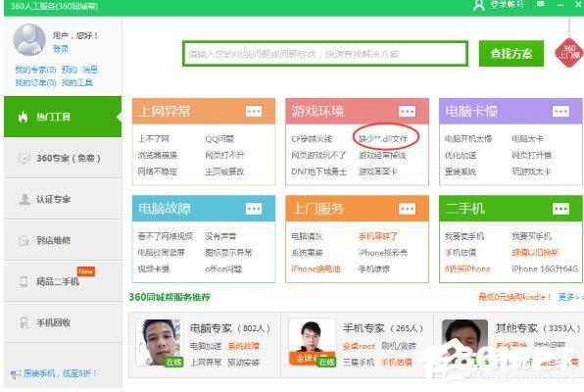Click 6折买iPhone entry
Screen dimensions: 584x392
(467, 269)
